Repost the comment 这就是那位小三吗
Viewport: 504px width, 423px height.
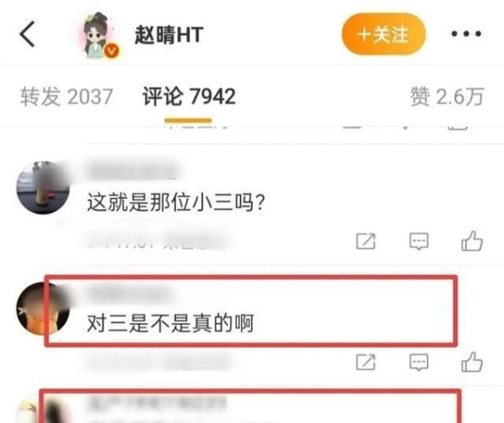(x=365, y=241)
